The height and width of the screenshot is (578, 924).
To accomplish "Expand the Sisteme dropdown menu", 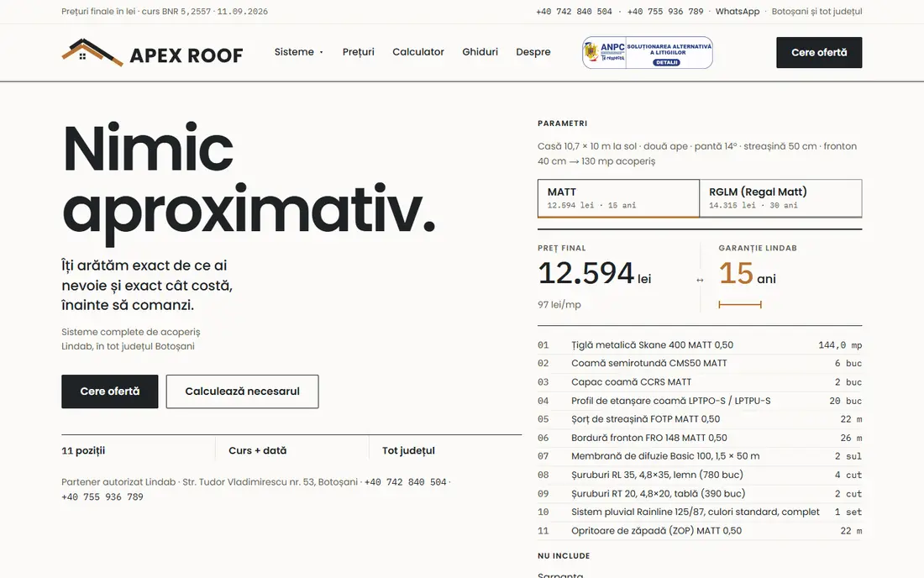I will coord(299,52).
